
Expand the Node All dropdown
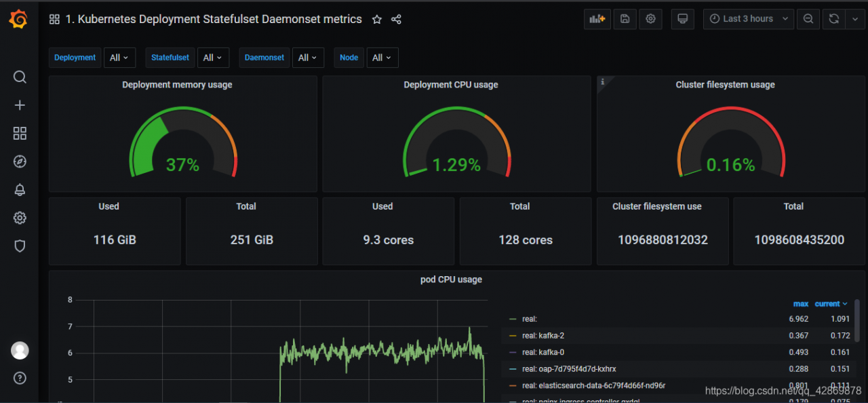pos(382,58)
